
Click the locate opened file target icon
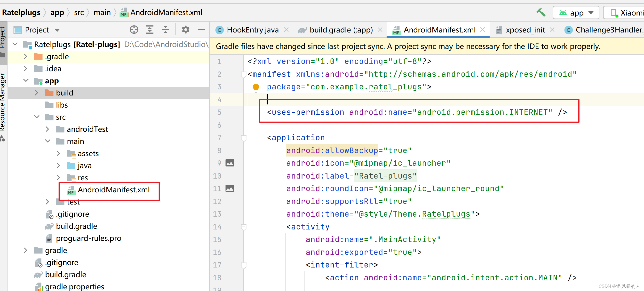pos(134,30)
